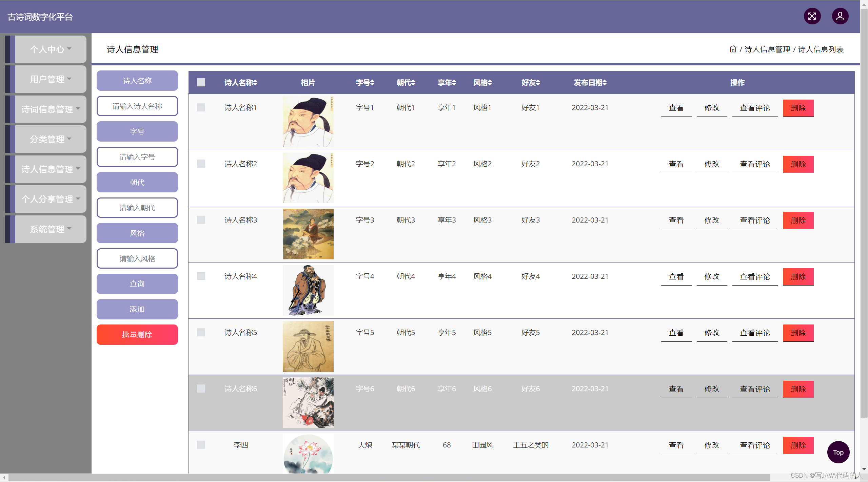The image size is (868, 482).
Task: Open the user profile icon in header
Action: coord(840,16)
